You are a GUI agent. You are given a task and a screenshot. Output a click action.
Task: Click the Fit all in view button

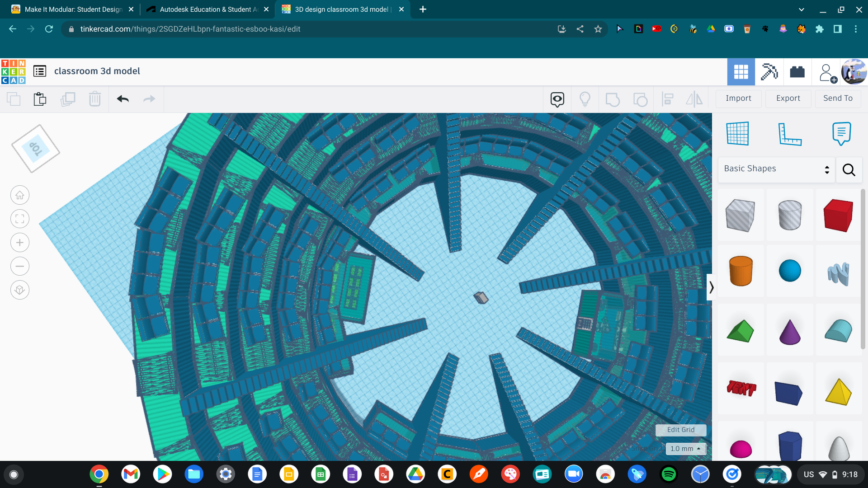[x=20, y=219]
